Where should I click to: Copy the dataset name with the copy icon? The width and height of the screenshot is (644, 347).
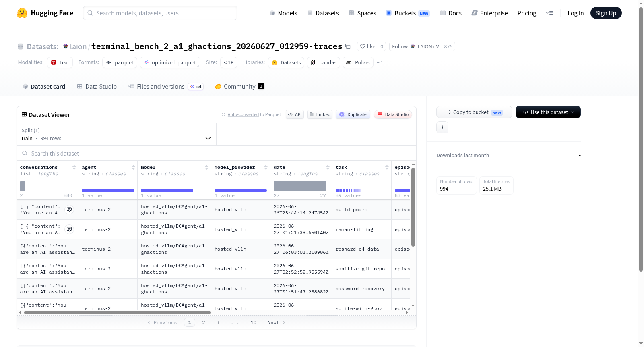pos(348,47)
